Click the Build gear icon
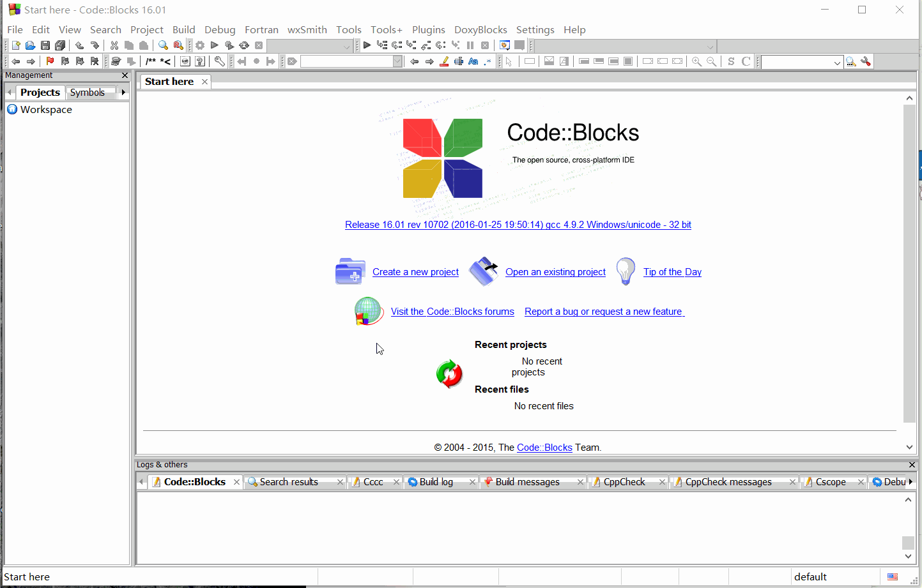 (200, 45)
